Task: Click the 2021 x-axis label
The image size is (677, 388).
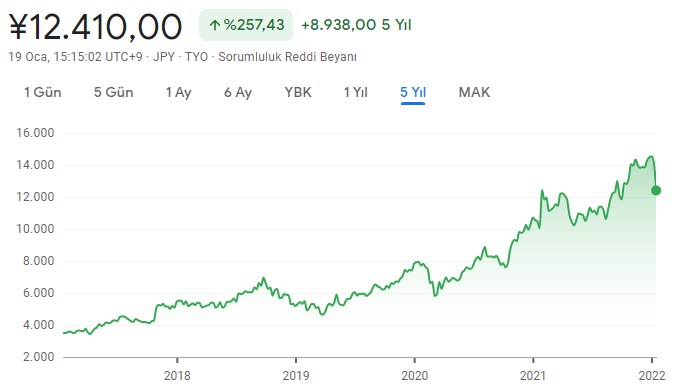Action: pyautogui.click(x=533, y=375)
